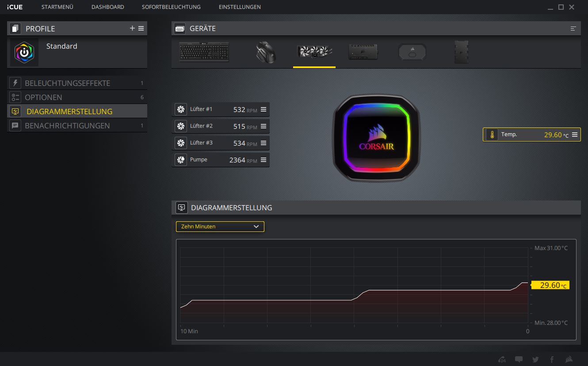Open the Corsair forum icon in footer
This screenshot has height=366, width=588.
(x=502, y=359)
